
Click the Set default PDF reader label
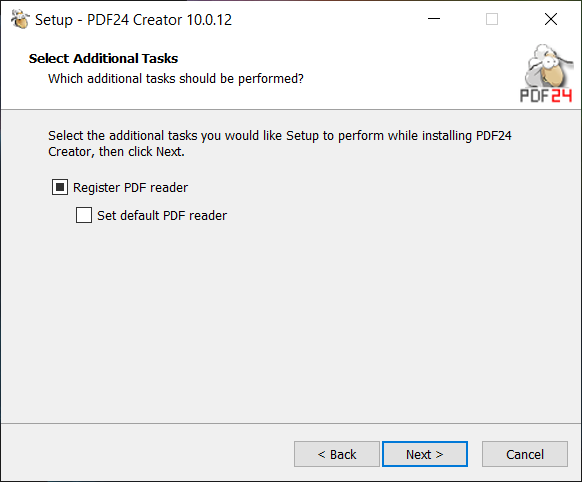(x=162, y=216)
